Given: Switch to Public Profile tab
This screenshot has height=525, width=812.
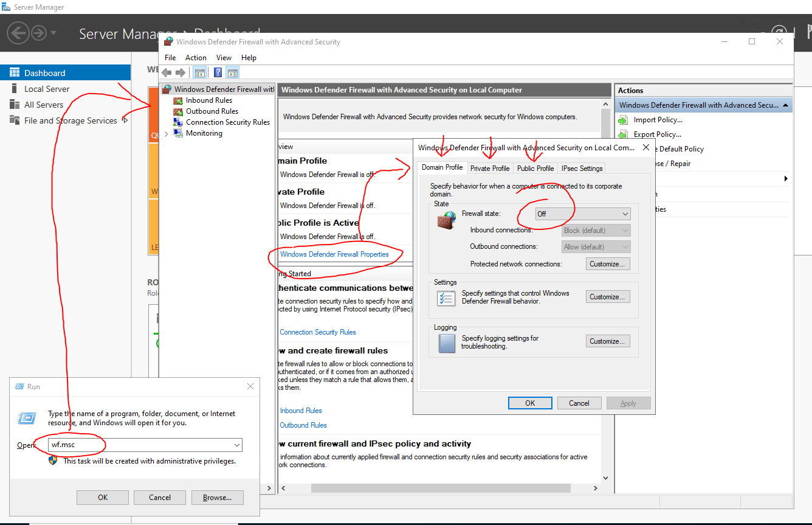Looking at the screenshot, I should point(535,169).
